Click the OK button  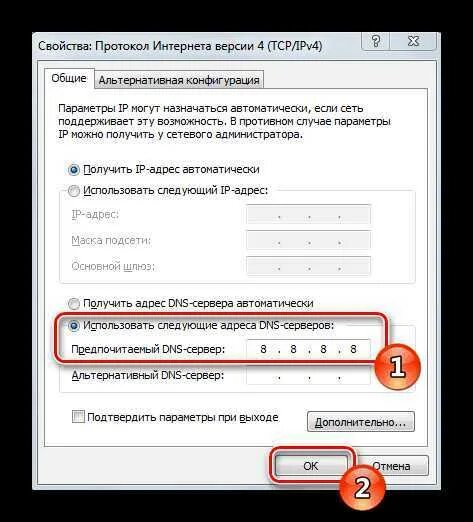pos(311,466)
